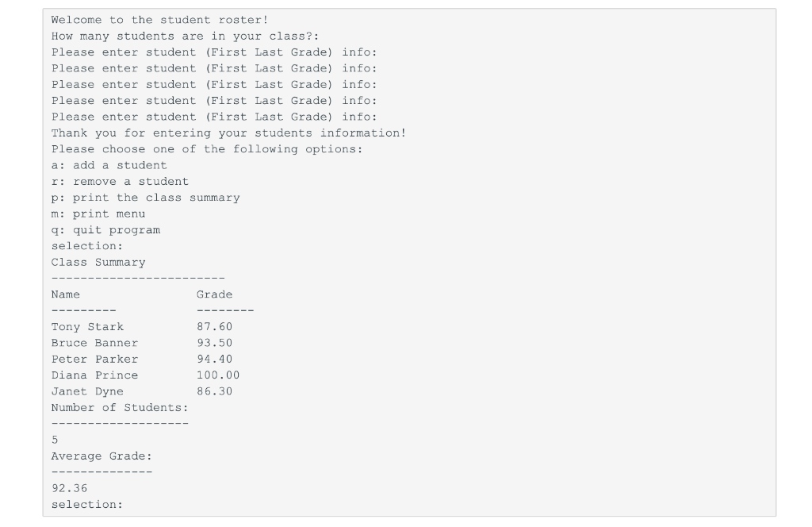Click Bruce Banner's grade 93.50

click(x=214, y=343)
